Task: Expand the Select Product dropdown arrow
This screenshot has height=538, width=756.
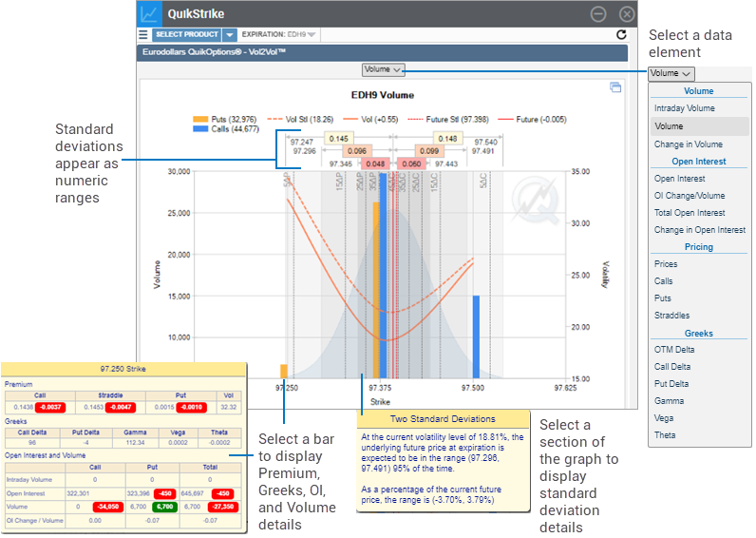Action: pos(230,35)
